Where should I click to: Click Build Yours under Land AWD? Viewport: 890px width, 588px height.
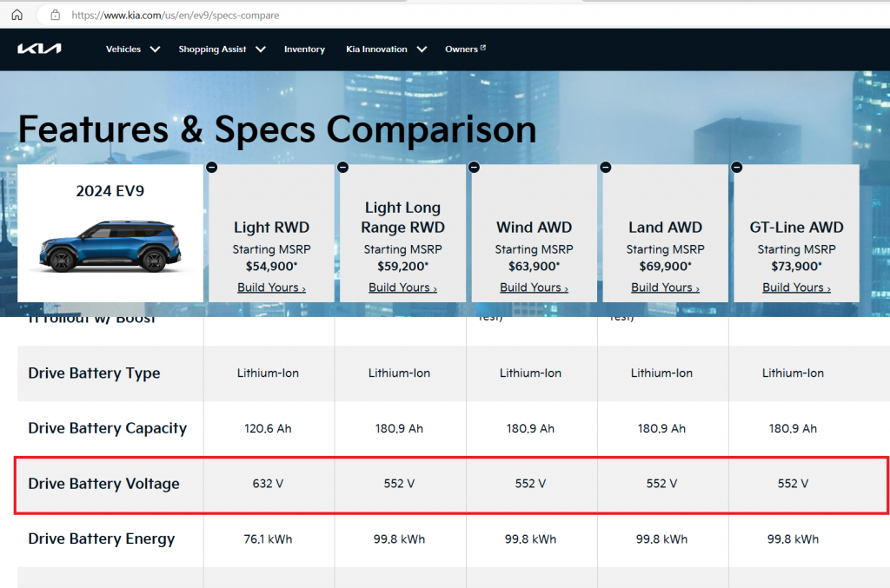pos(665,287)
